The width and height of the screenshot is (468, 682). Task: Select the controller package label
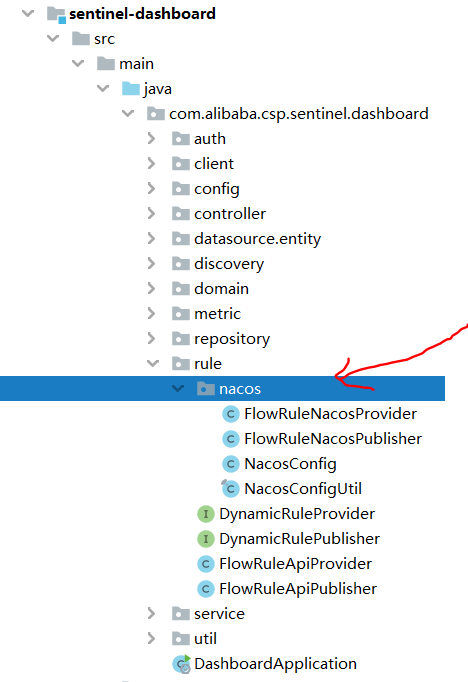230,214
